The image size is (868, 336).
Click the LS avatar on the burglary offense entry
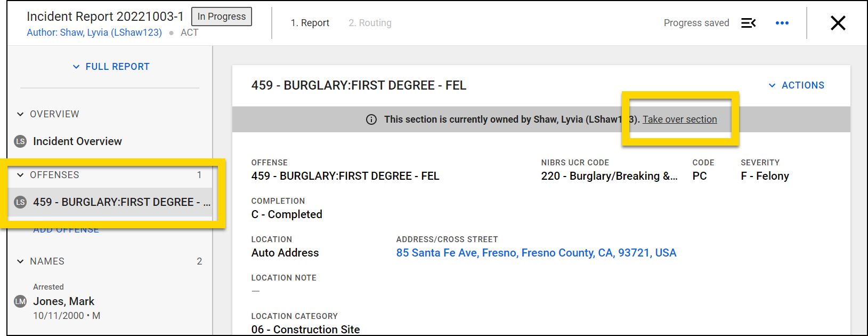[x=20, y=202]
